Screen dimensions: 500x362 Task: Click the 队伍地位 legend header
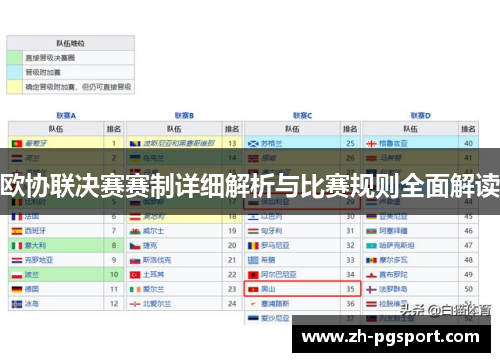[x=71, y=43]
